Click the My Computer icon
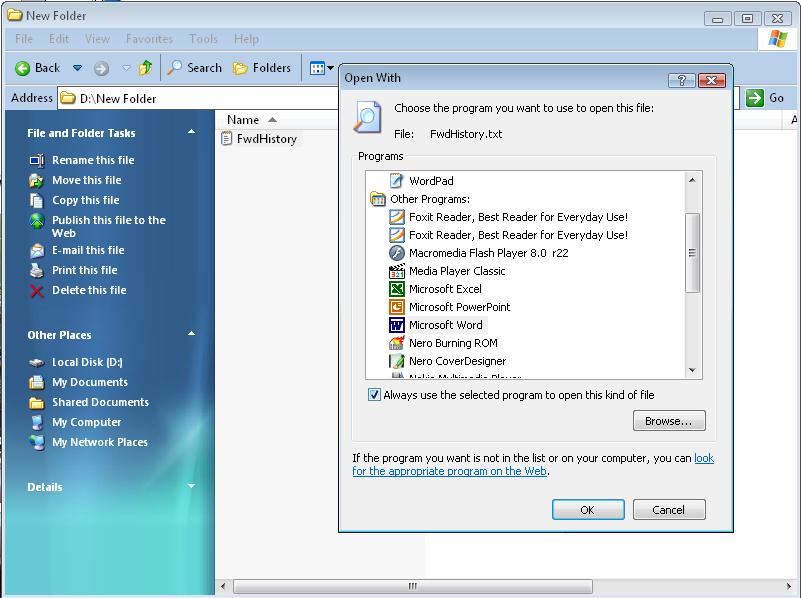Screen dimensions: 801x598 [x=37, y=422]
